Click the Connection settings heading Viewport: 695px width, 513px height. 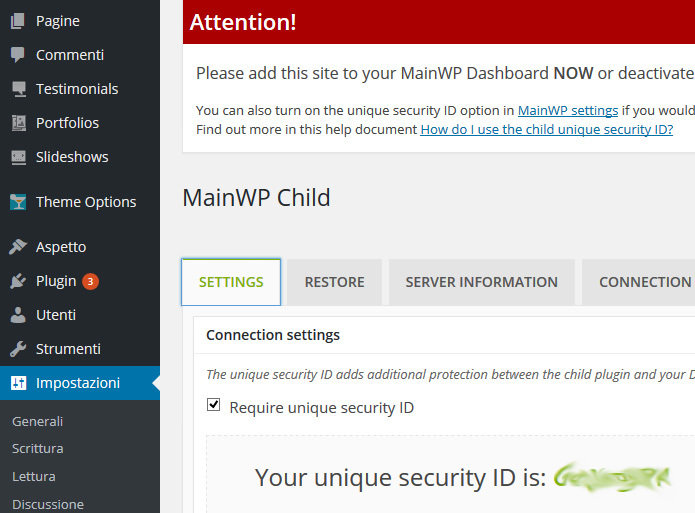(273, 335)
